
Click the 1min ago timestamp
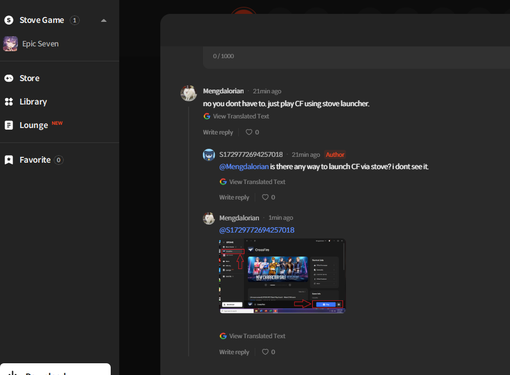pos(281,218)
